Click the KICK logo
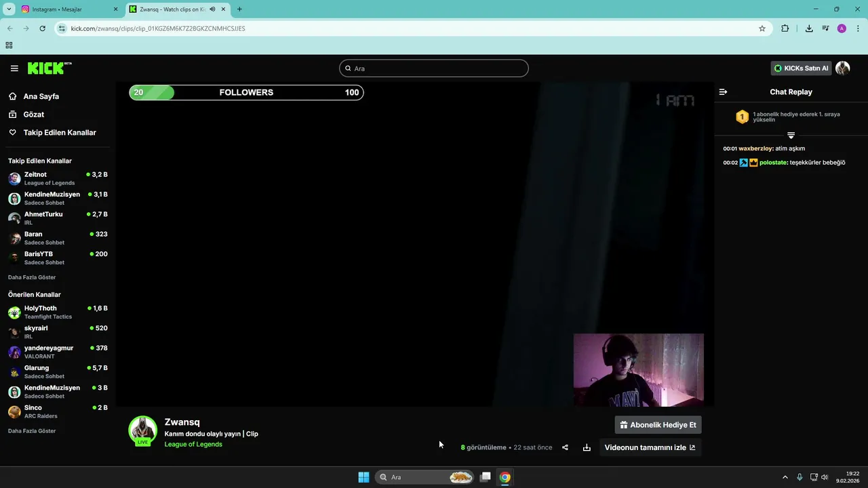 (50, 68)
